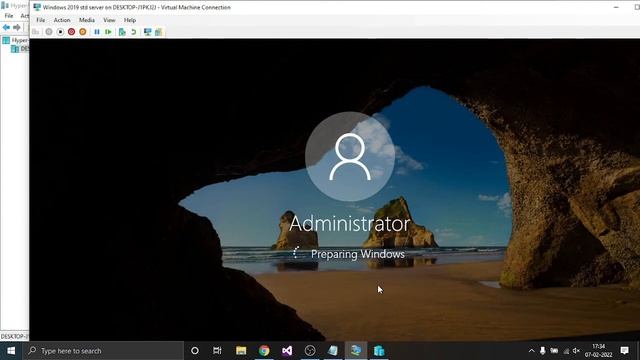Open Task View
The image size is (640, 360).
(217, 351)
